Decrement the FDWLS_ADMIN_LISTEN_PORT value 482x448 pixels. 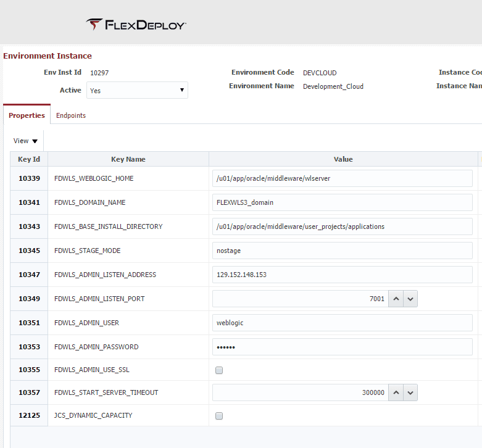pyautogui.click(x=410, y=299)
